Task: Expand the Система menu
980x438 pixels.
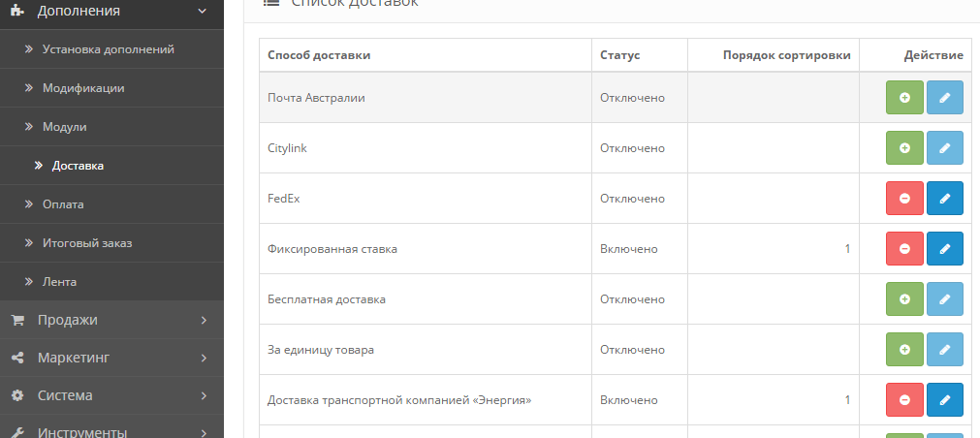Action: point(111,395)
